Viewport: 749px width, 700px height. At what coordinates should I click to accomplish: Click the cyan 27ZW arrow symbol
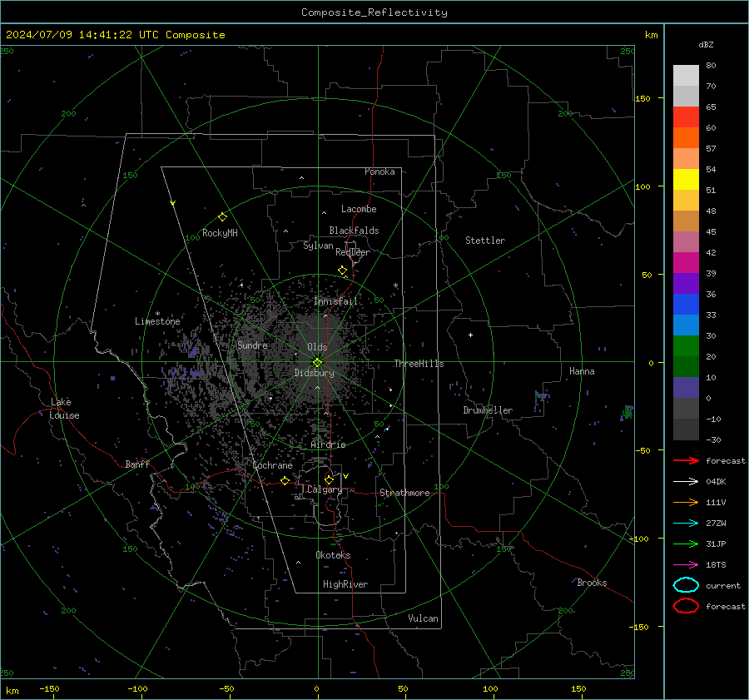686,524
